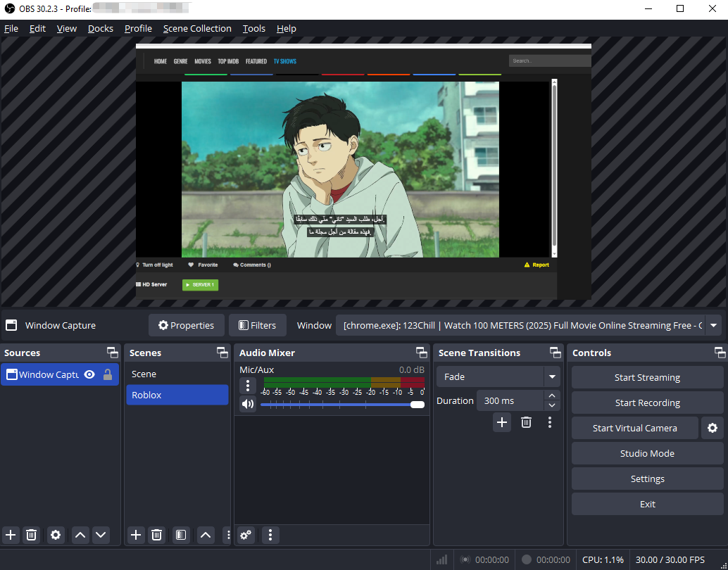This screenshot has width=728, height=570.
Task: Open the Scene Collection menu
Action: click(x=197, y=28)
